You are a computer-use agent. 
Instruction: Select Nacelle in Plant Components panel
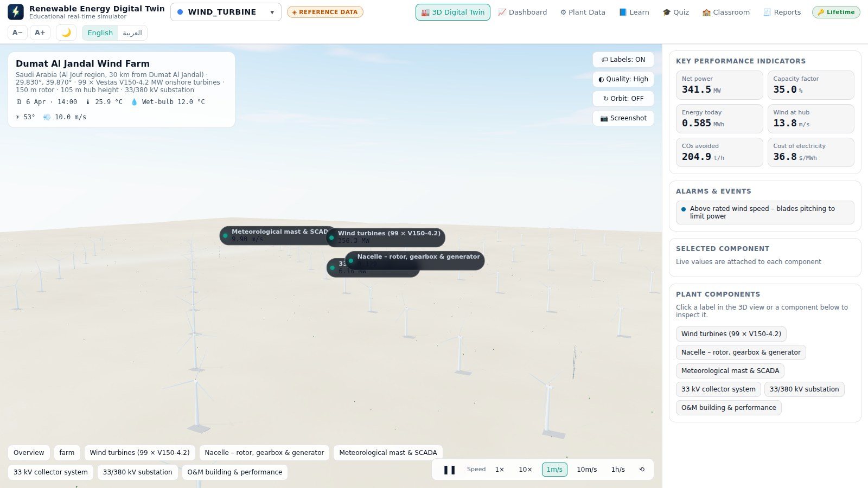tap(741, 352)
